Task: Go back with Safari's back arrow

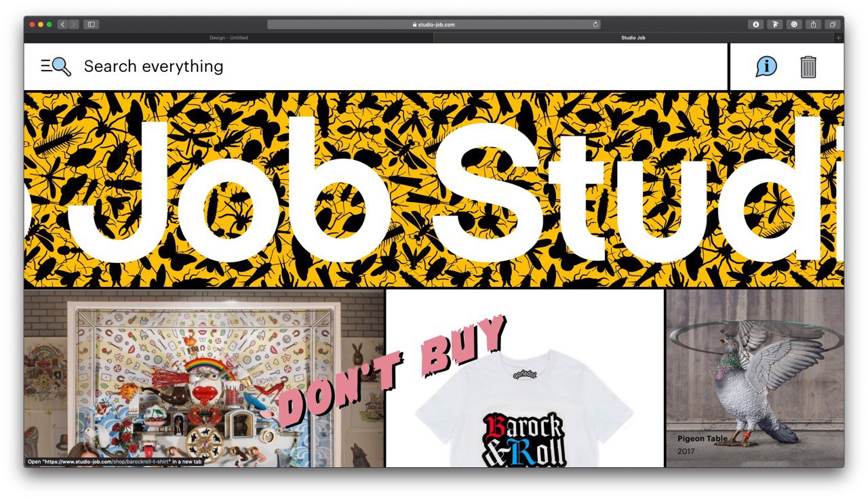Action: pyautogui.click(x=62, y=24)
